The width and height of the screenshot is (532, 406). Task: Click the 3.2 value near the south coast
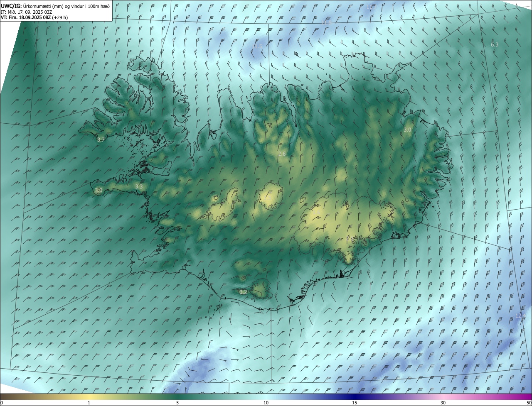coord(243,292)
